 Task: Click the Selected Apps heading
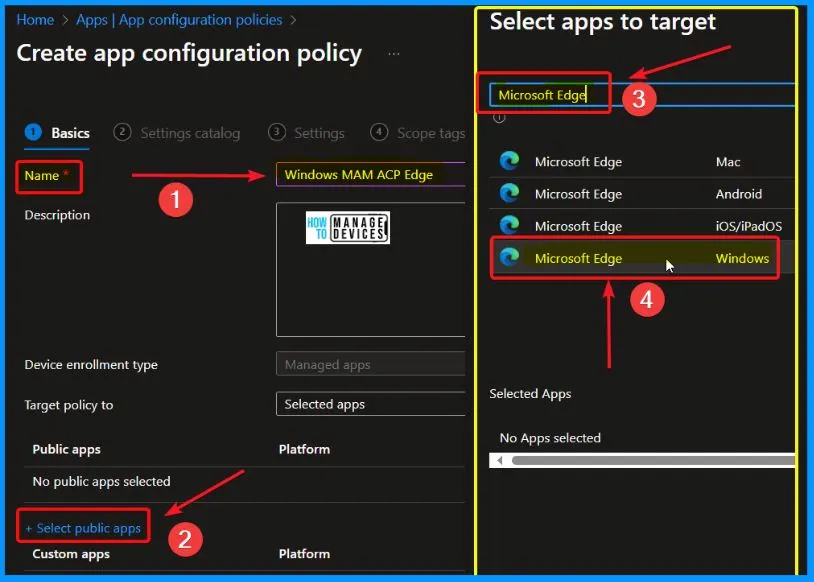[x=530, y=394]
